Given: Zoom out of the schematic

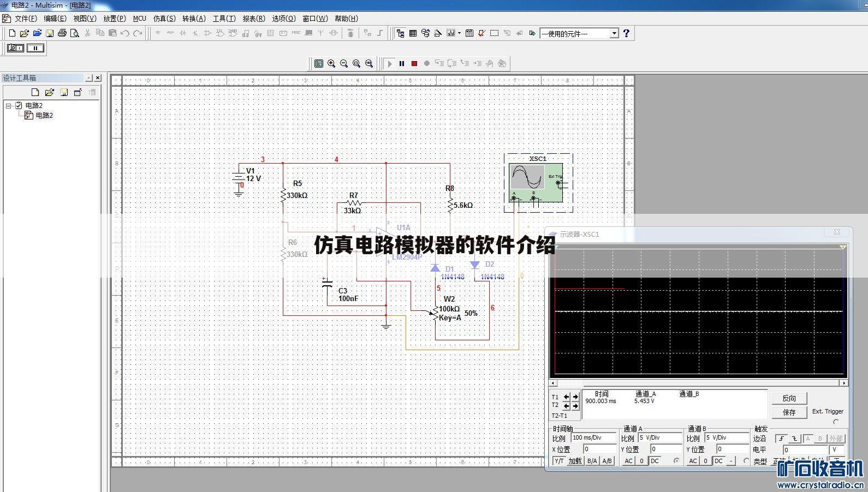Looking at the screenshot, I should [x=344, y=64].
